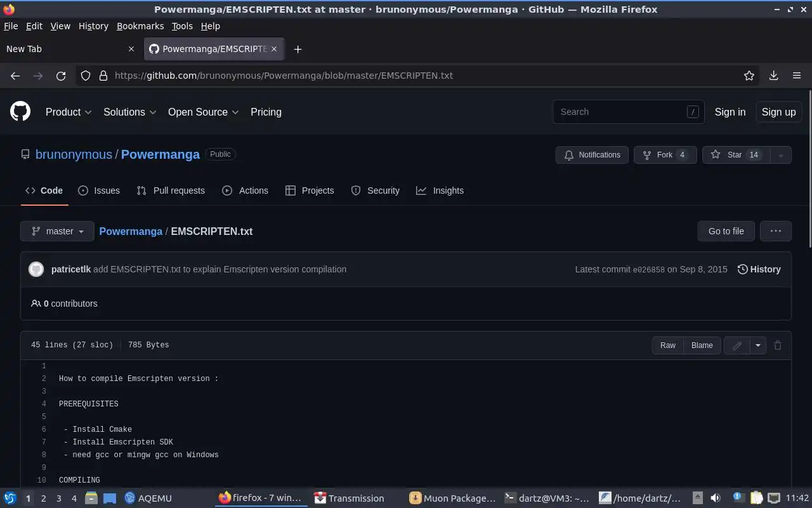The width and height of the screenshot is (812, 508).
Task: Expand the Star button dropdown arrow
Action: 780,155
